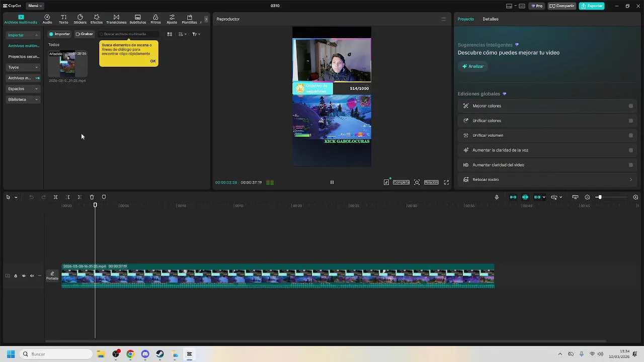Open the Ajuste panel
The width and height of the screenshot is (644, 362).
pos(172,19)
